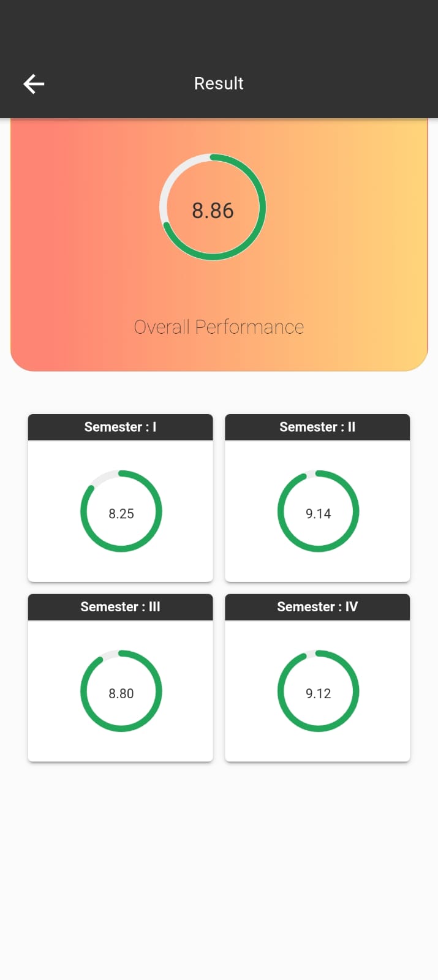This screenshot has height=980, width=438.
Task: Open the Semester : III header
Action: pyautogui.click(x=120, y=607)
